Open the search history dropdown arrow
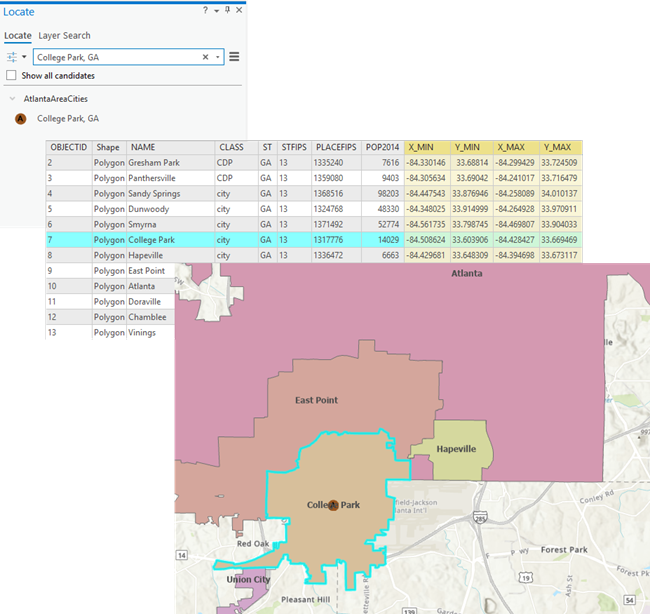The height and width of the screenshot is (614, 650). tap(217, 57)
